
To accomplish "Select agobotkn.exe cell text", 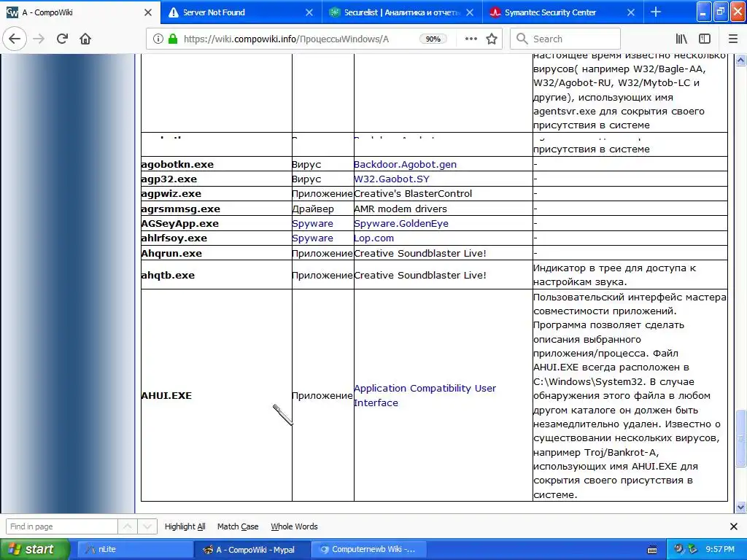I will 177,164.
